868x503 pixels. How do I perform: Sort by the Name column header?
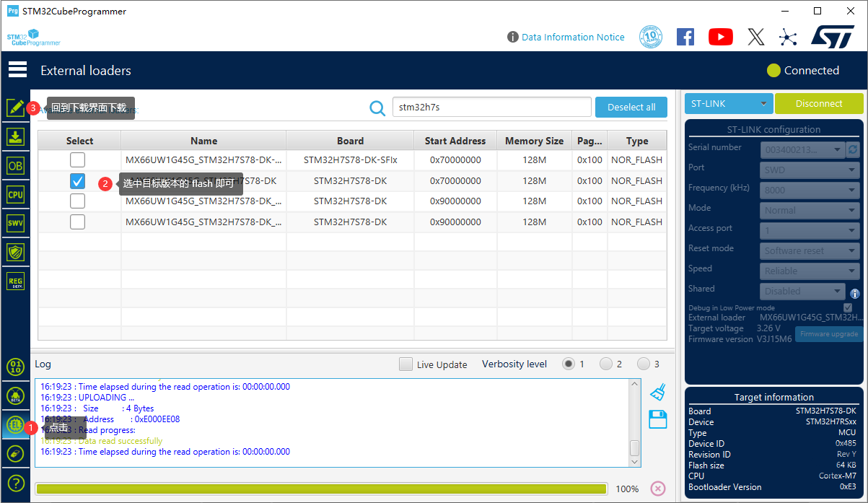pos(203,141)
